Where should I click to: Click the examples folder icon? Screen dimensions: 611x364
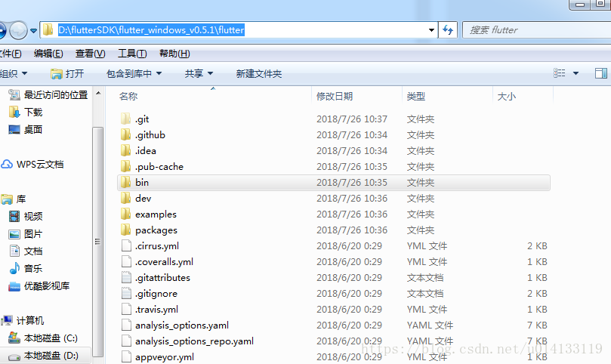point(125,214)
